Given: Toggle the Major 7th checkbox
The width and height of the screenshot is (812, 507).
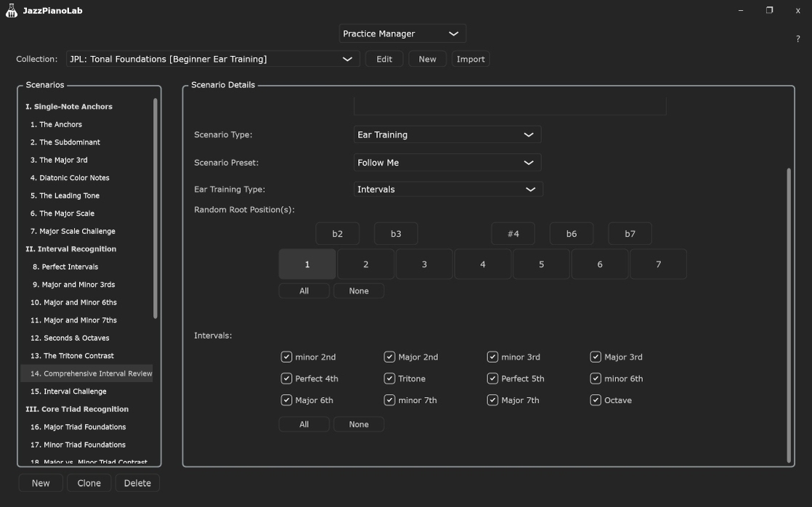Looking at the screenshot, I should [x=492, y=400].
